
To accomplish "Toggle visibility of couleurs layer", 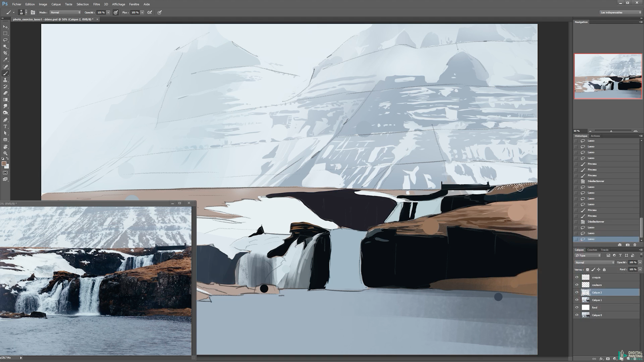I will pos(577,285).
